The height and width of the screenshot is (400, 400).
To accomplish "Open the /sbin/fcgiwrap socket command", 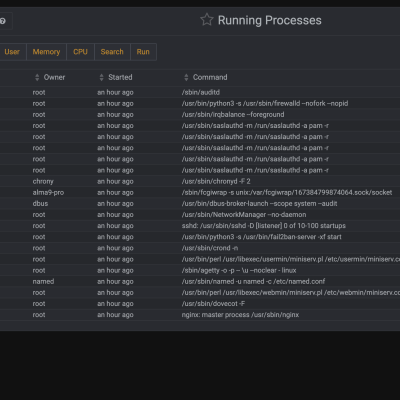I will coord(287,193).
